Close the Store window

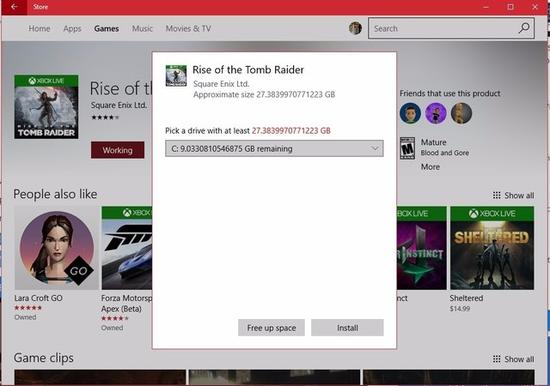(535, 7)
